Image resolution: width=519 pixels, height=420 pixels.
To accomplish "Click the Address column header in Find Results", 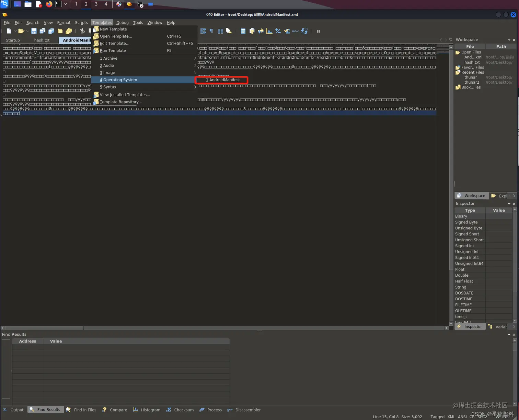I will (27, 341).
